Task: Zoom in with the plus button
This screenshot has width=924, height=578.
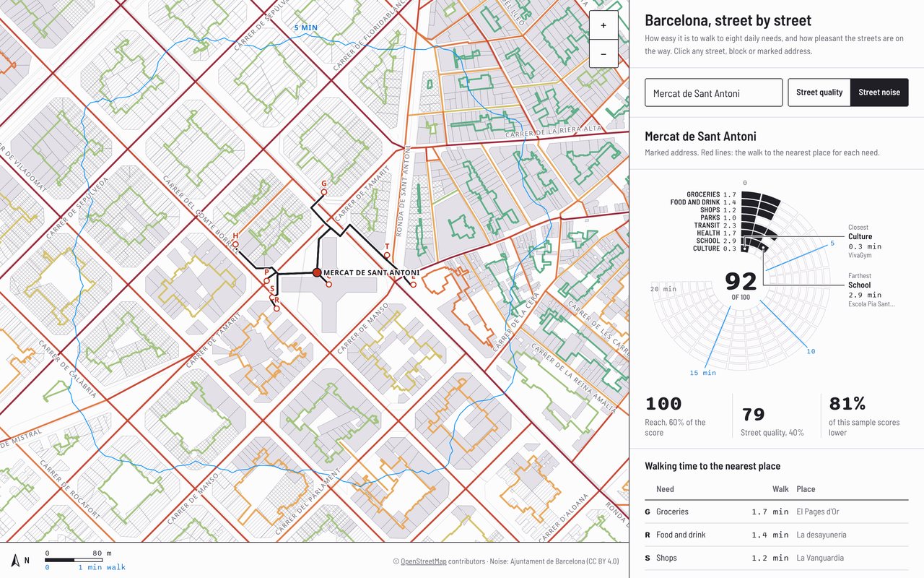Action: pos(603,25)
